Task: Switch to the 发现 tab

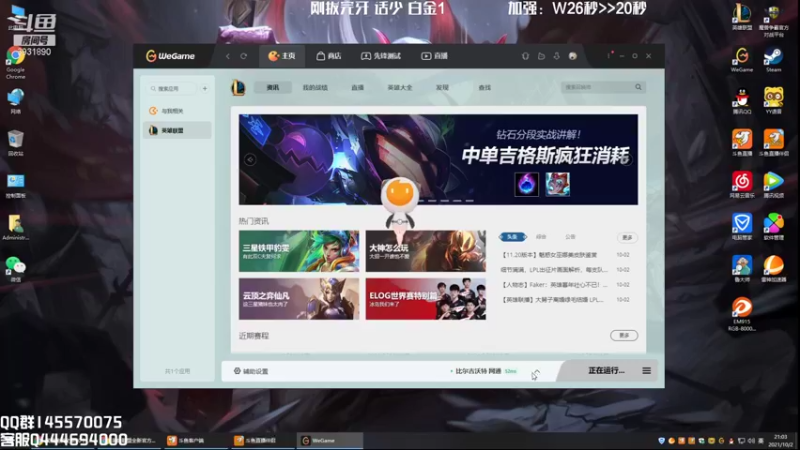Action: click(442, 87)
